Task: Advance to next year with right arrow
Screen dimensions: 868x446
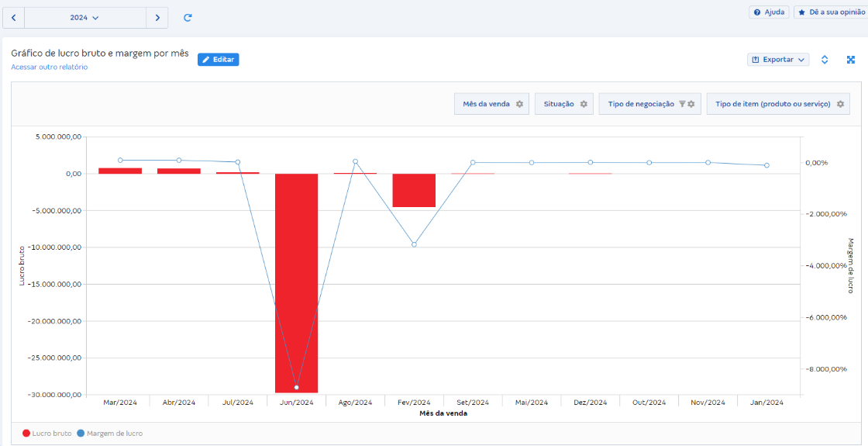Action: click(x=157, y=17)
